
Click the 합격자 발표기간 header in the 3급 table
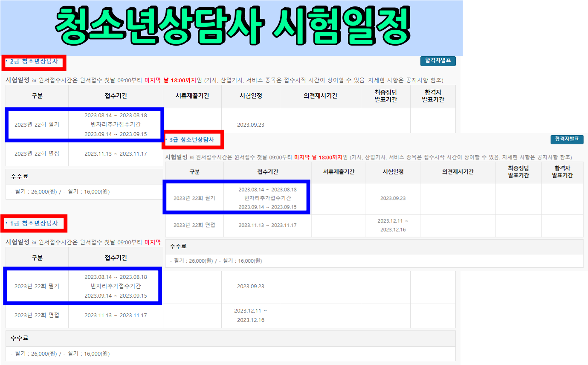(562, 172)
